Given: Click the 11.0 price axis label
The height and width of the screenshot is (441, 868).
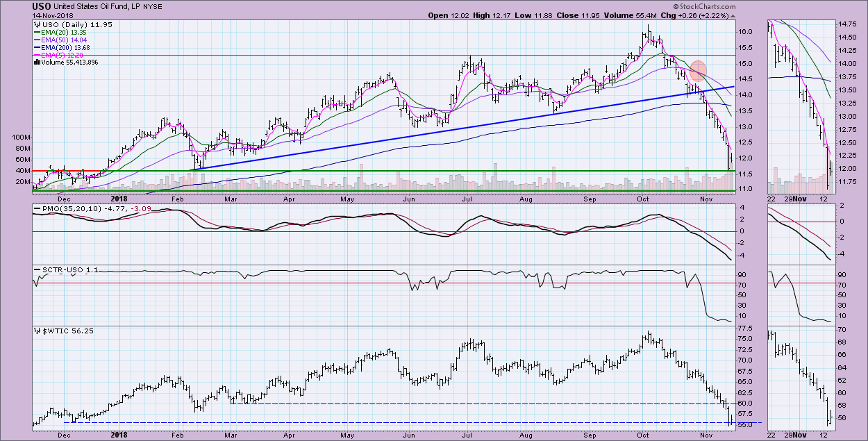Looking at the screenshot, I should coord(746,189).
